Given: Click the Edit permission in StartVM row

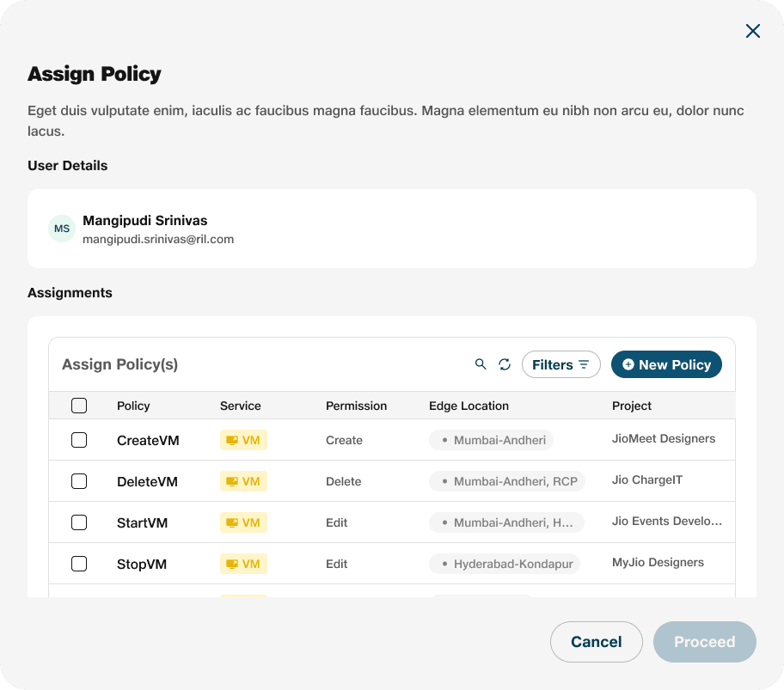Looking at the screenshot, I should pos(336,522).
